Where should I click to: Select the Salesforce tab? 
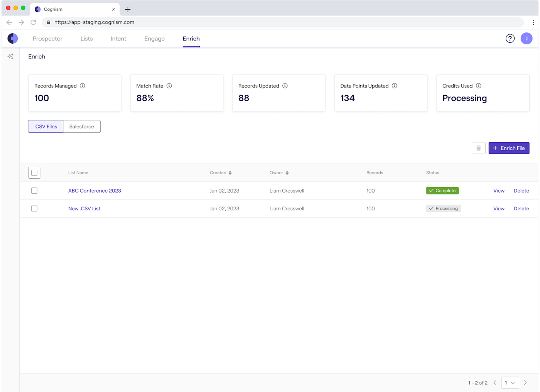pos(82,127)
